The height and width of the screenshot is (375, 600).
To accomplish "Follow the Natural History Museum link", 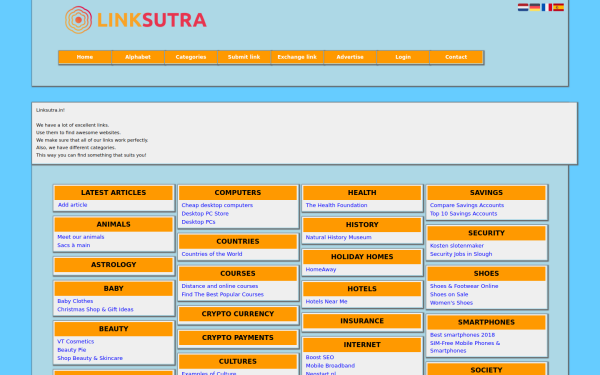I will (338, 237).
